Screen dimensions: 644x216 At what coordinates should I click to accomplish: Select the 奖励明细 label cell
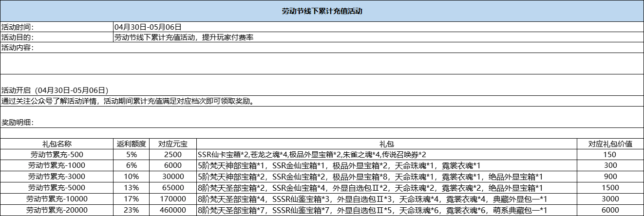tap(18, 122)
